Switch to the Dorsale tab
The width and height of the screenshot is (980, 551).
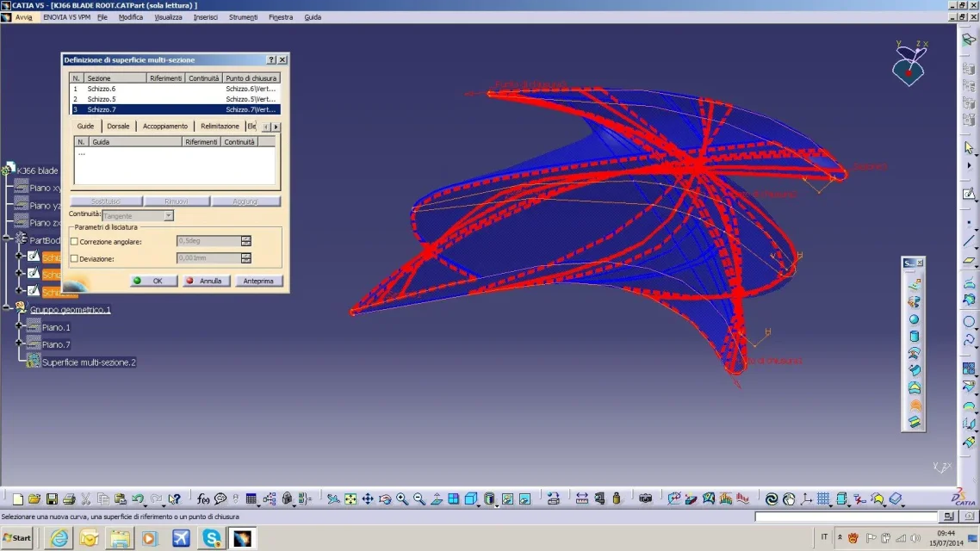point(118,127)
